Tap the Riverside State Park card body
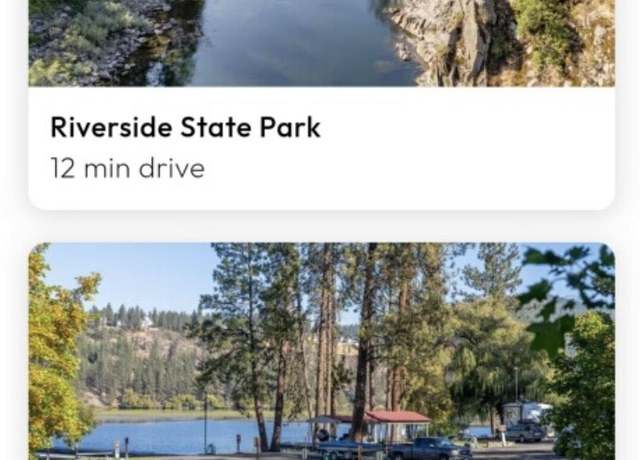This screenshot has width=640, height=460. coord(322,148)
